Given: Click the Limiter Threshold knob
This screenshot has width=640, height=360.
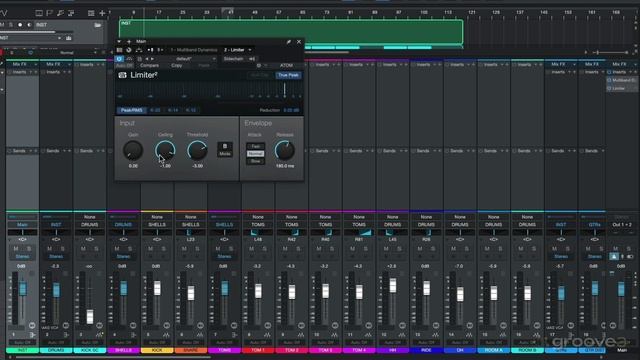Looking at the screenshot, I should (x=197, y=150).
